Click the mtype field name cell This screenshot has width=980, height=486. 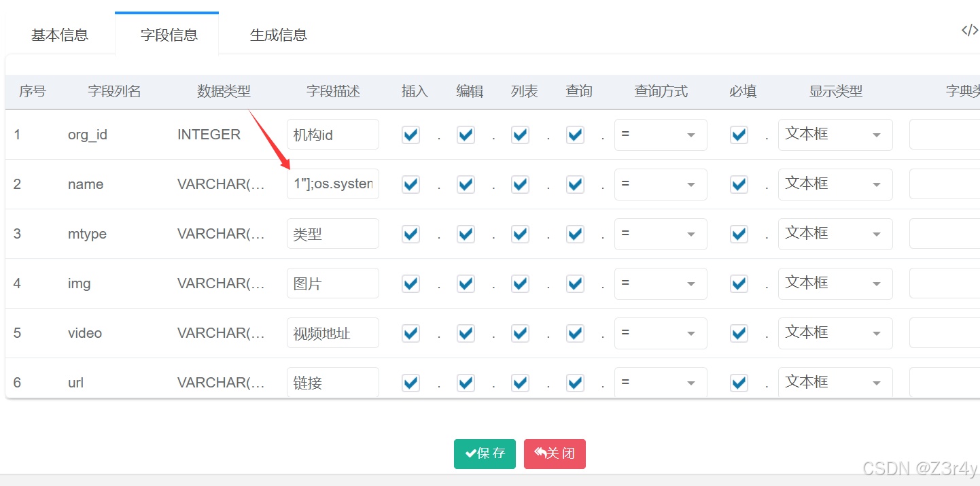coord(87,234)
